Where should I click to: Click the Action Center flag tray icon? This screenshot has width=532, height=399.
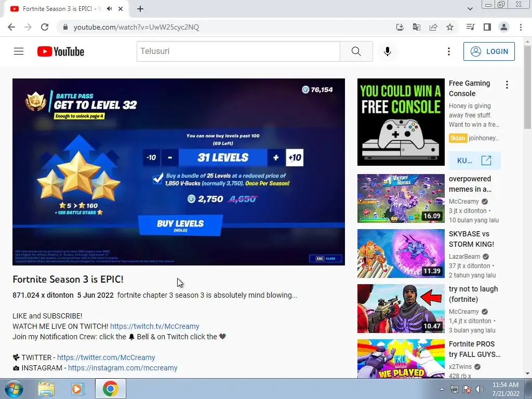(467, 389)
